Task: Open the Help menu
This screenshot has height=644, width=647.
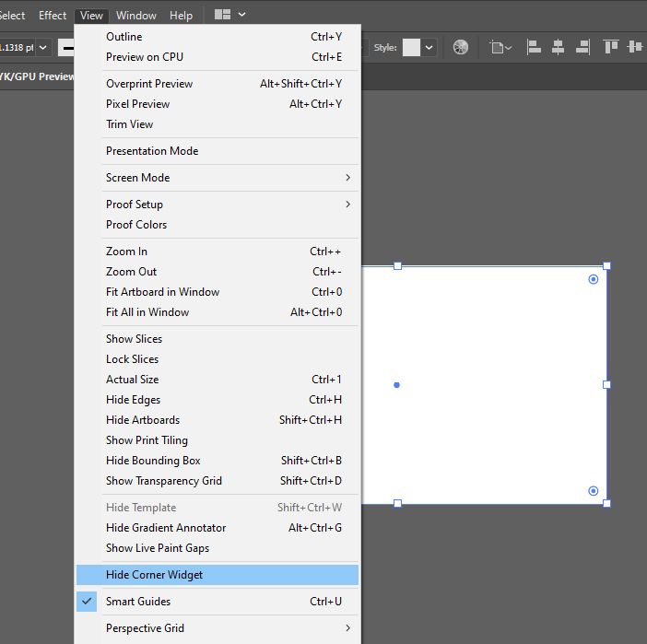Action: point(182,16)
